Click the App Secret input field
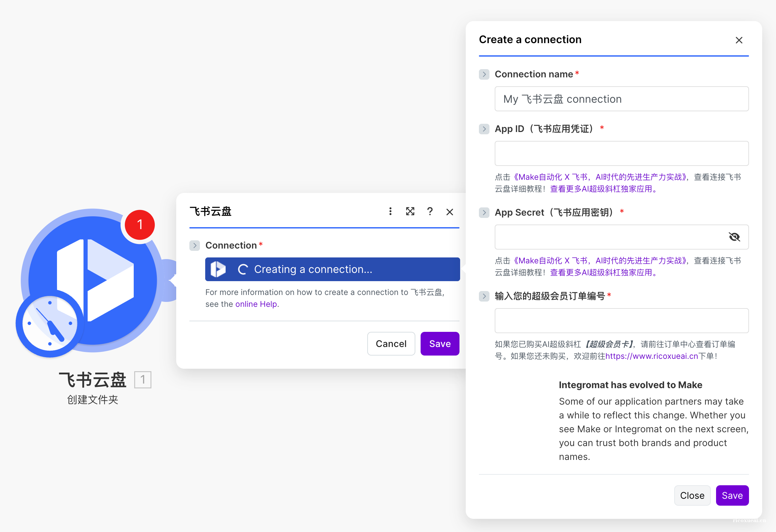Screen dimensions: 776x532 (601, 237)
